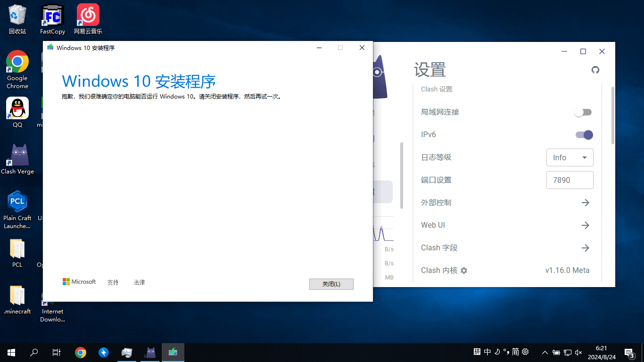
Task: Click the '端口设置' label
Action: [436, 180]
